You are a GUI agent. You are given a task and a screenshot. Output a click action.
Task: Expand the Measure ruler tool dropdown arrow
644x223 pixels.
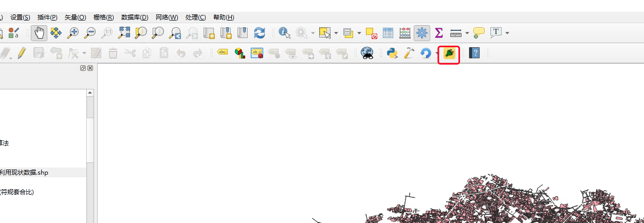click(x=467, y=33)
